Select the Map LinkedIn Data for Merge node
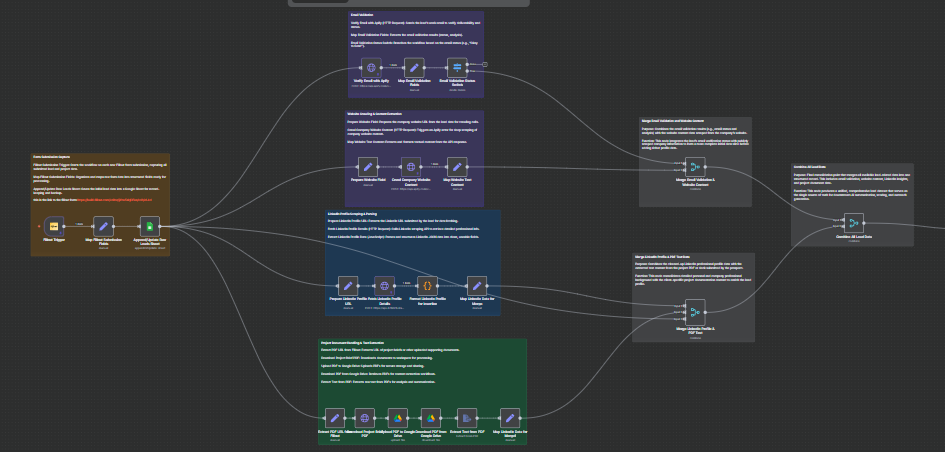 coord(477,286)
